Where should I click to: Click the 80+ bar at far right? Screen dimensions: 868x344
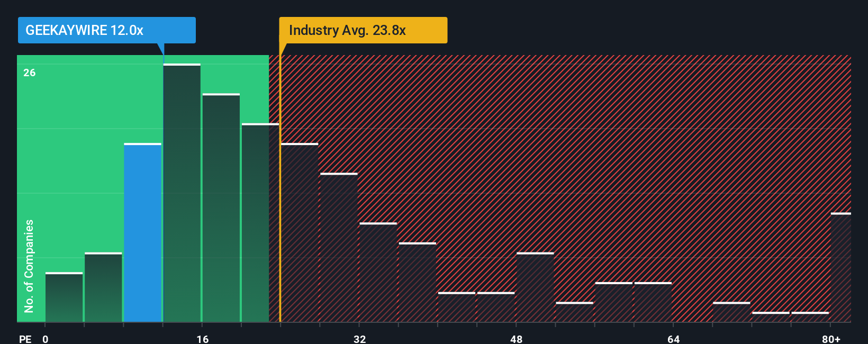click(x=841, y=267)
